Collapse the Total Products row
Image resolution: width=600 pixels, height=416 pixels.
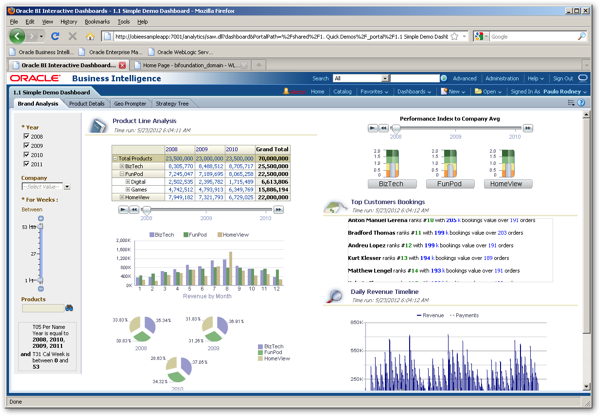pyautogui.click(x=115, y=158)
